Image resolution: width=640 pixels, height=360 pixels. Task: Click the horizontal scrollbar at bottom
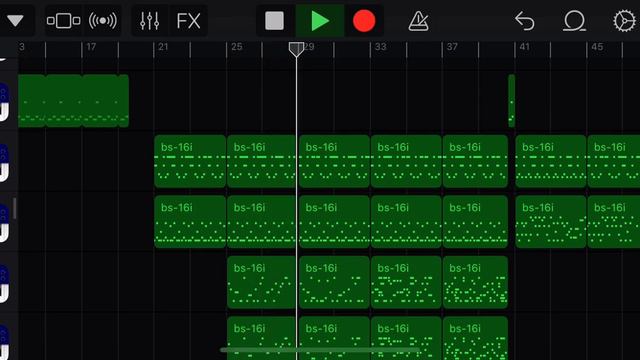point(320,350)
